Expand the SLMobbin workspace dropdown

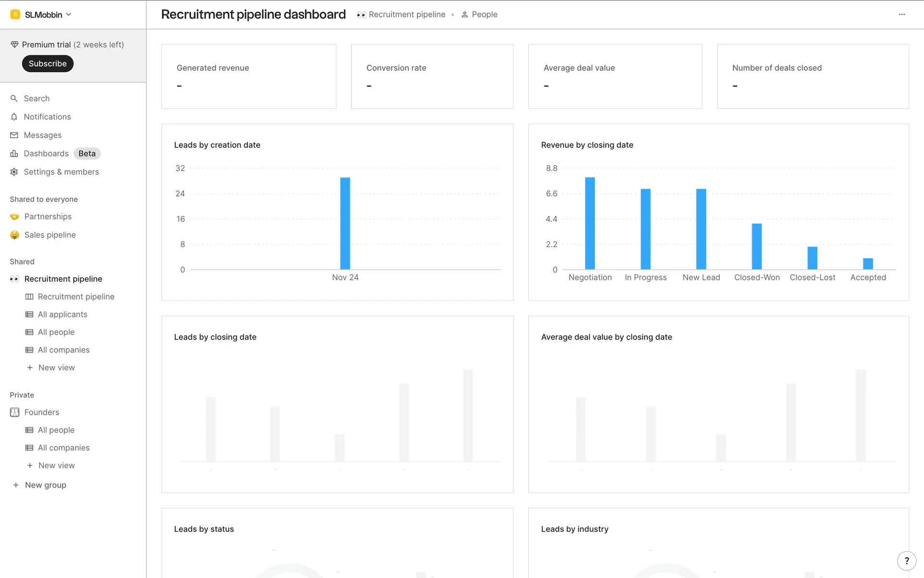(42, 14)
